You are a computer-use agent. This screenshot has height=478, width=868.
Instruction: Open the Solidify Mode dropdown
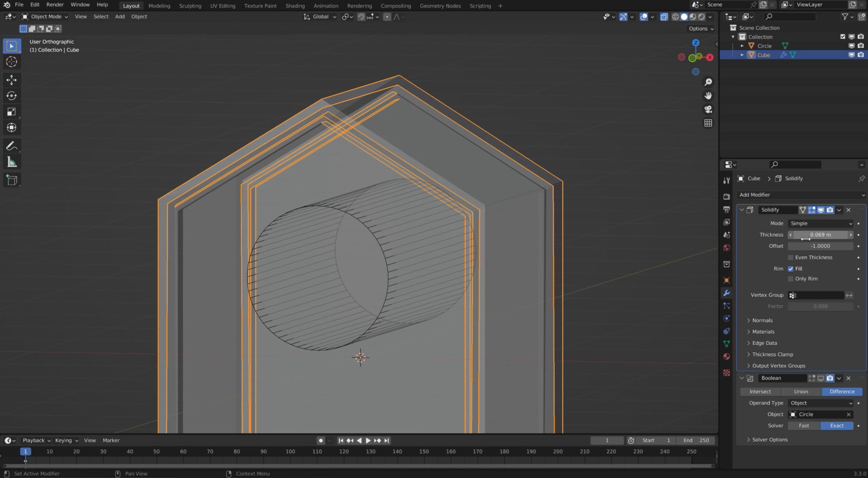[821, 224]
